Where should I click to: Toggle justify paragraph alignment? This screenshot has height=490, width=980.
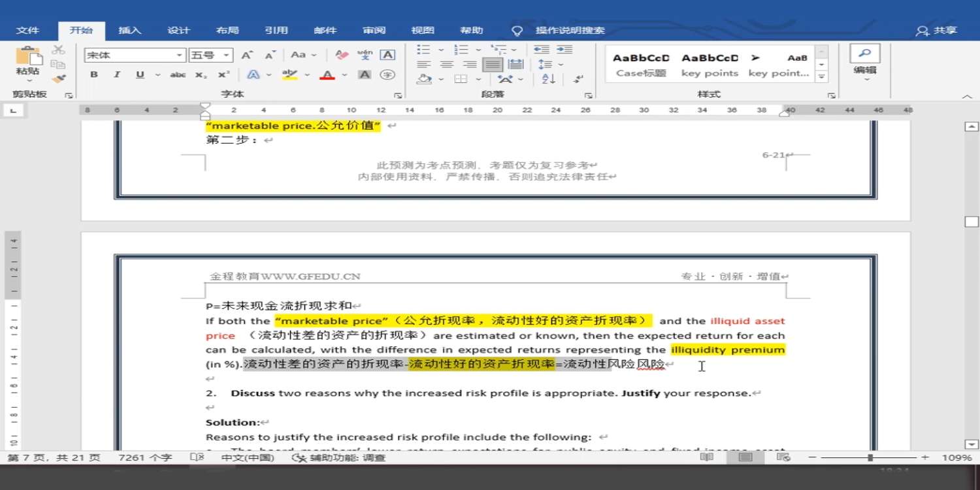(493, 65)
